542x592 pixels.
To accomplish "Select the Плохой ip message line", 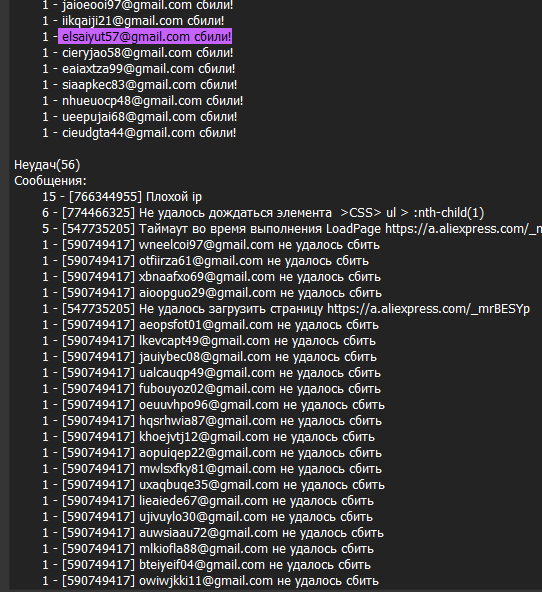I will point(122,197).
